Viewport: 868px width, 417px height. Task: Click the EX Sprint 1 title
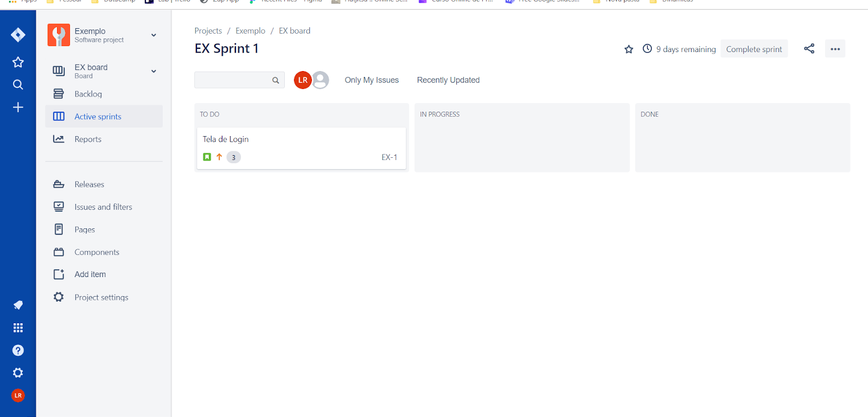[x=227, y=49]
